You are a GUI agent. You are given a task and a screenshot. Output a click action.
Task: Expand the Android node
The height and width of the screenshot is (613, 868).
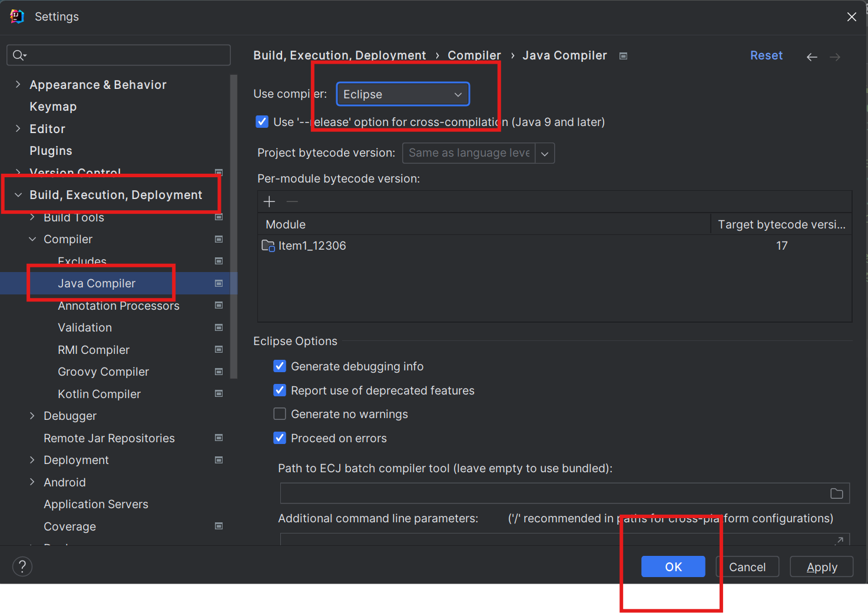click(32, 482)
